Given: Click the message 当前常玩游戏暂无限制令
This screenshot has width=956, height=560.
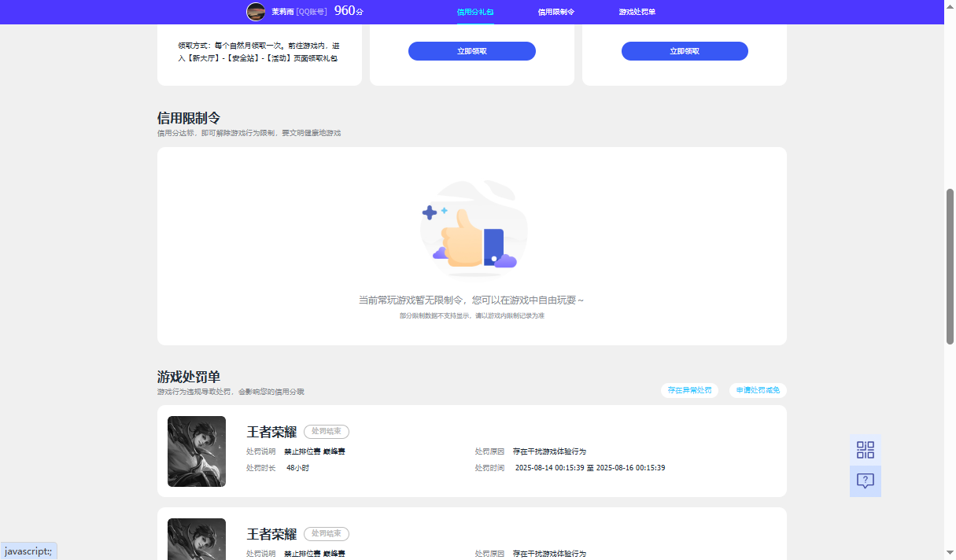Looking at the screenshot, I should pos(471,300).
